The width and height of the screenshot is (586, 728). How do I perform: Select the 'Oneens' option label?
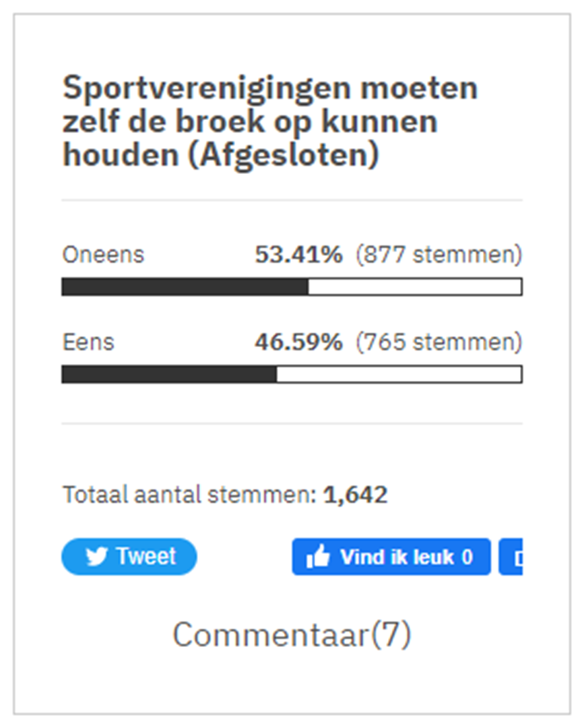pyautogui.click(x=103, y=255)
